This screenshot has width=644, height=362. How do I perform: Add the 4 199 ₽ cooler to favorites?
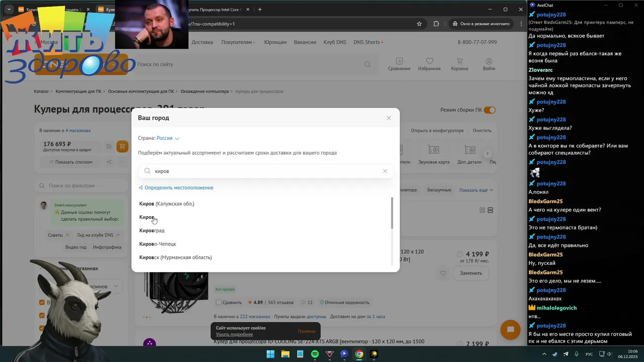[443, 273]
